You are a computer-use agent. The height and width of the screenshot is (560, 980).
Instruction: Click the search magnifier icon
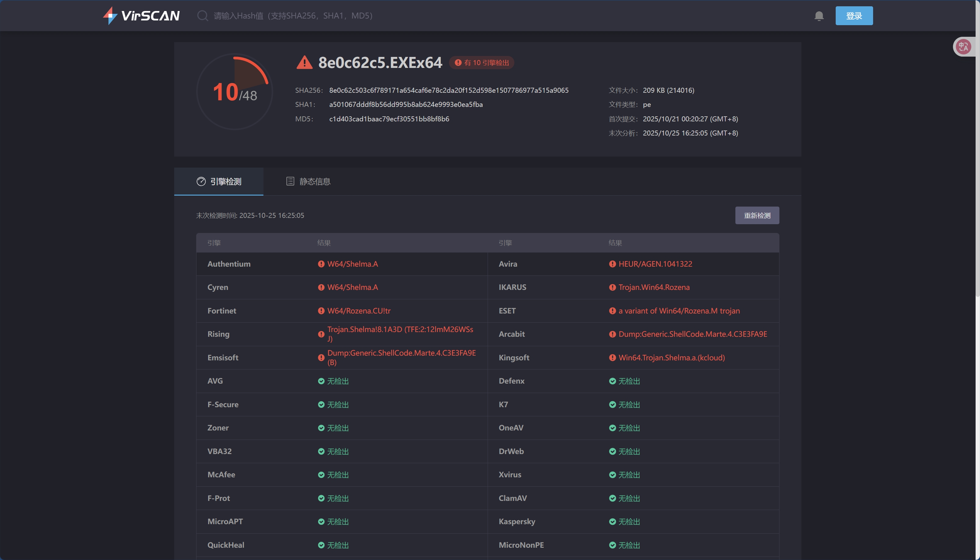tap(202, 16)
